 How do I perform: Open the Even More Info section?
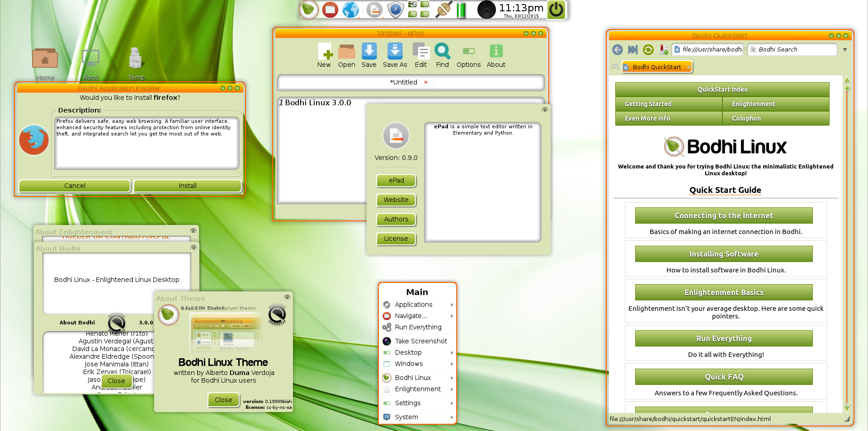point(669,118)
